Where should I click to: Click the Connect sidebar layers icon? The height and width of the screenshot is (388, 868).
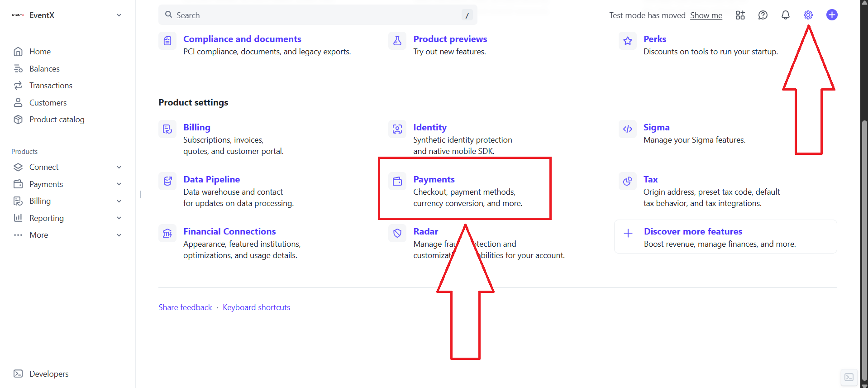(18, 167)
